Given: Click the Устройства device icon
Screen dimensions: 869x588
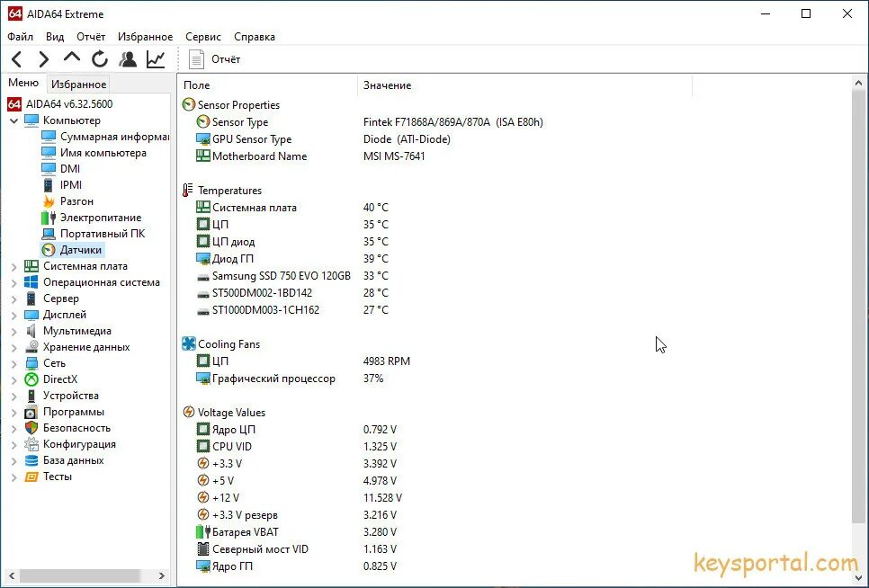Looking at the screenshot, I should coord(31,396).
